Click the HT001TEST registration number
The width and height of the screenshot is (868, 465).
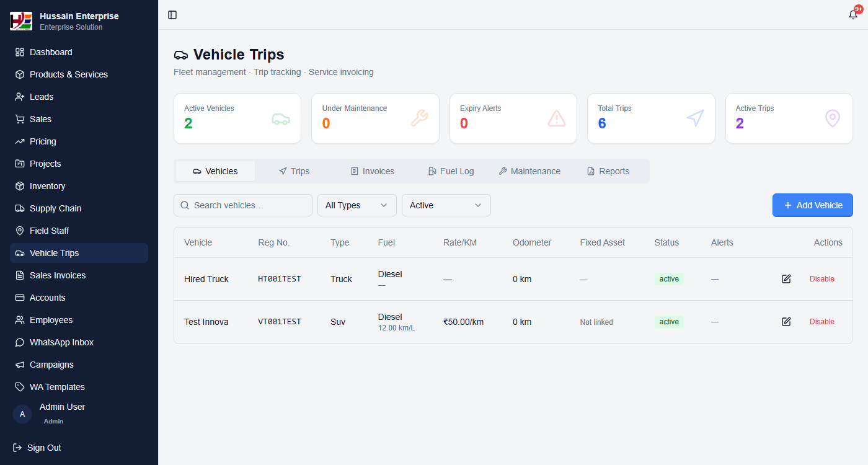280,279
